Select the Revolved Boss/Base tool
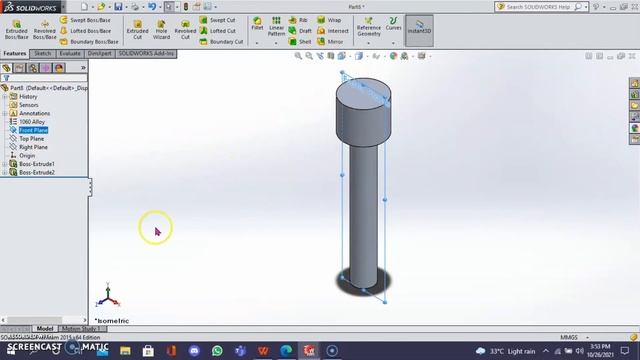Screen dimensions: 640x360 (44, 29)
